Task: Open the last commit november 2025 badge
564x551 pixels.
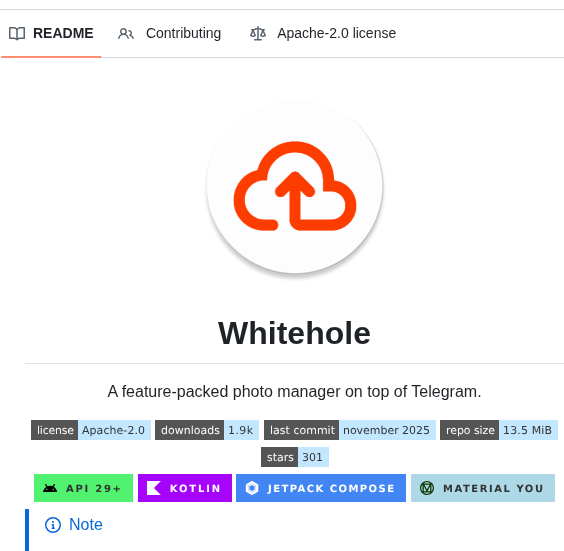Action: click(350, 430)
